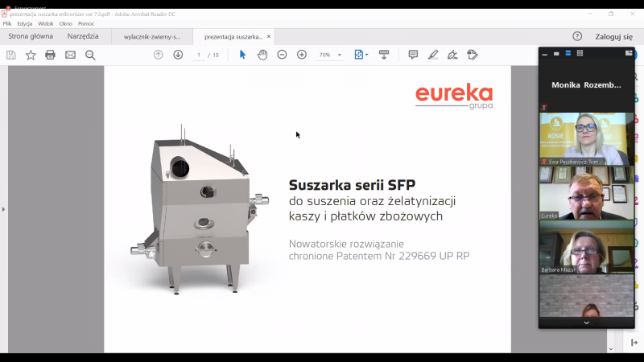Viewport: 644px width, 362px height.
Task: Close the prezentacja suszarka tab
Action: pos(269,36)
